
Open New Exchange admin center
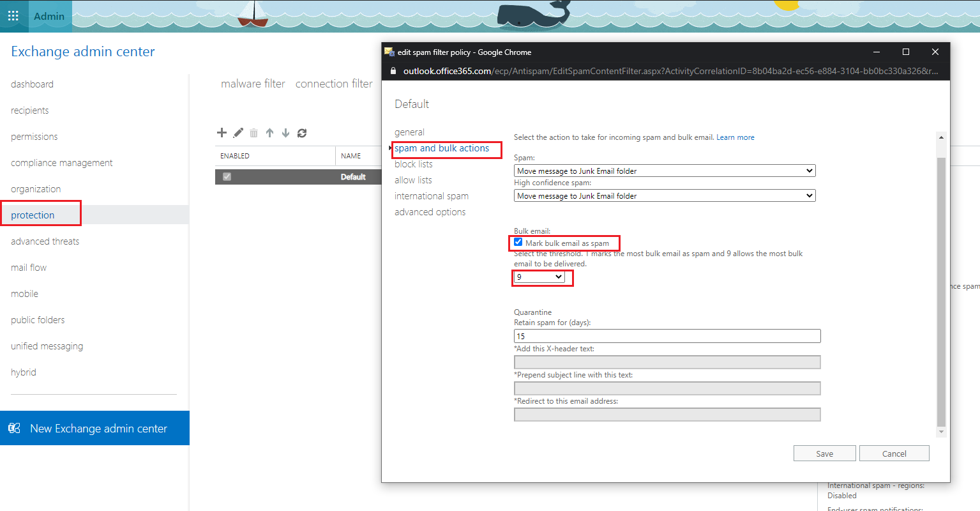(x=94, y=428)
